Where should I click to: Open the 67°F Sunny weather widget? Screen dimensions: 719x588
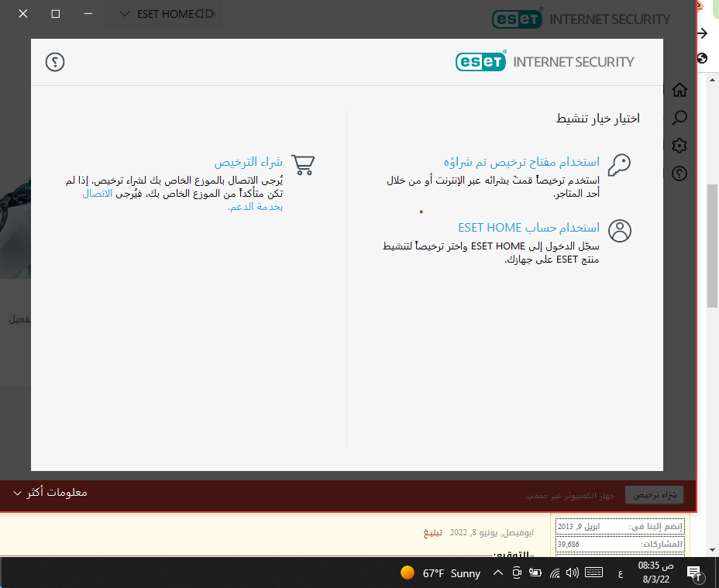click(x=440, y=573)
